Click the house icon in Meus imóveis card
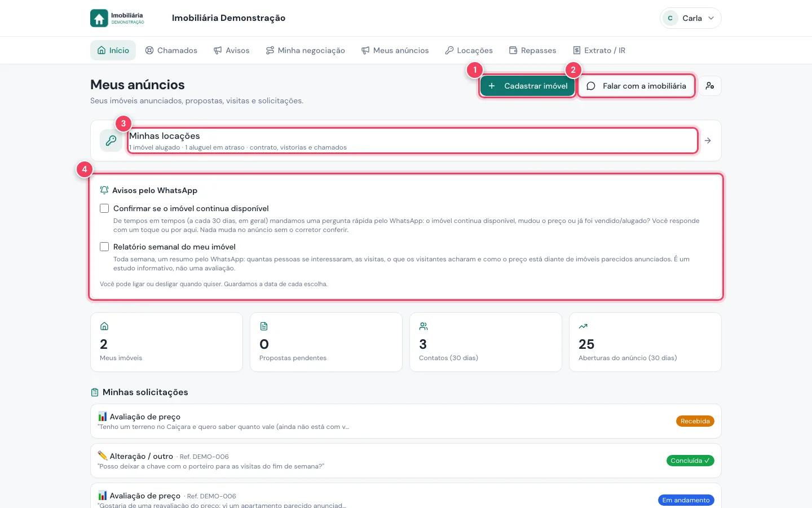The image size is (812, 508). 104,326
